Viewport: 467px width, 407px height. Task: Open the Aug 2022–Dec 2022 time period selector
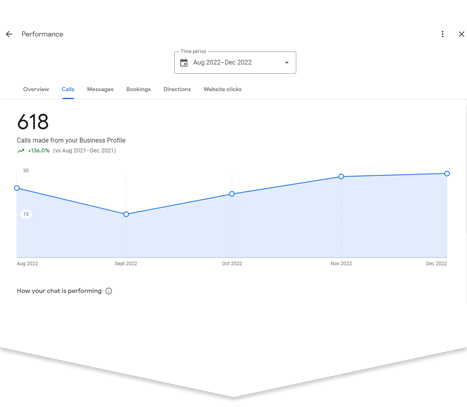235,62
